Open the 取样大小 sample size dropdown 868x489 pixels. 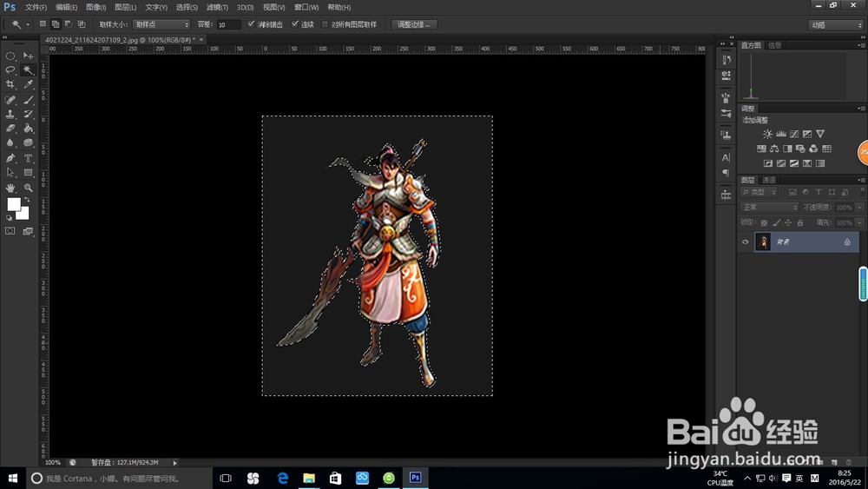click(x=161, y=24)
